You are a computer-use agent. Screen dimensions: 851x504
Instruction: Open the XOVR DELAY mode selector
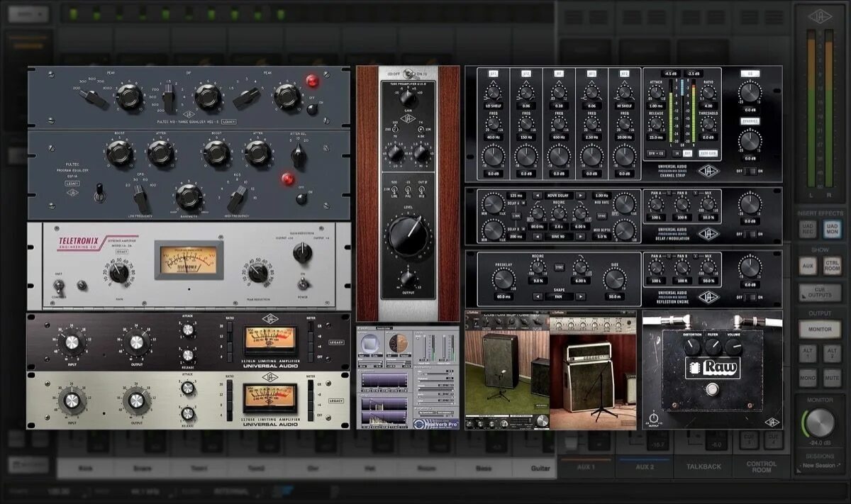tap(558, 196)
